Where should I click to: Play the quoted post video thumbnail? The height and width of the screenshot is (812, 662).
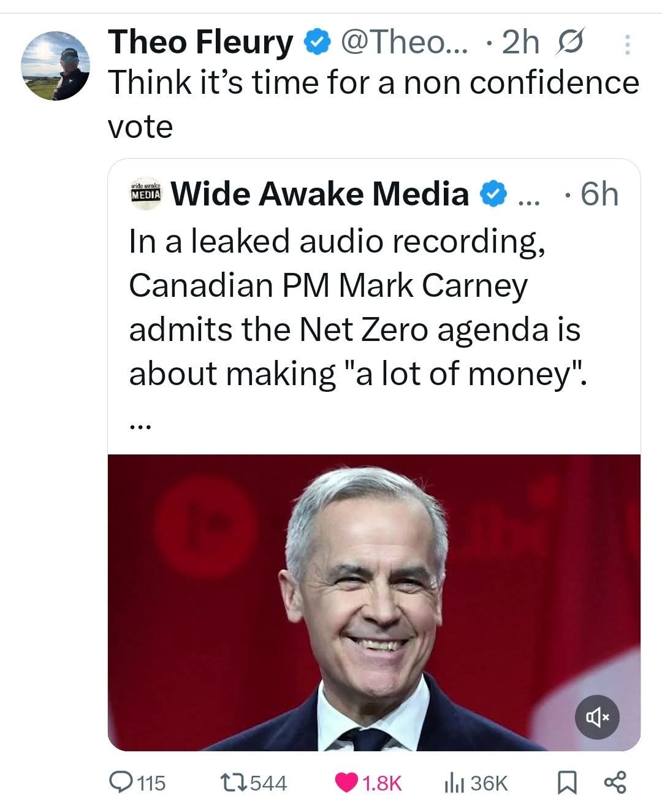374,601
